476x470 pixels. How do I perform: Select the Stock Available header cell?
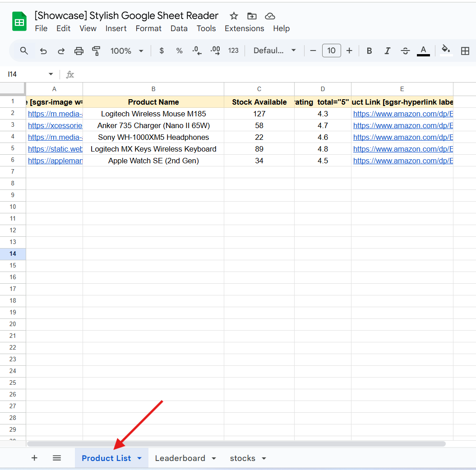pos(259,102)
